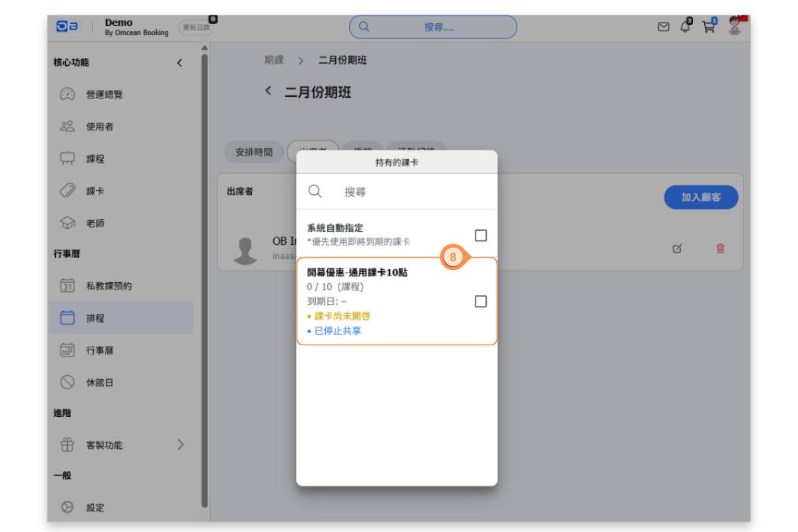Click the mail envelope icon in header
798x532 pixels.
(663, 27)
